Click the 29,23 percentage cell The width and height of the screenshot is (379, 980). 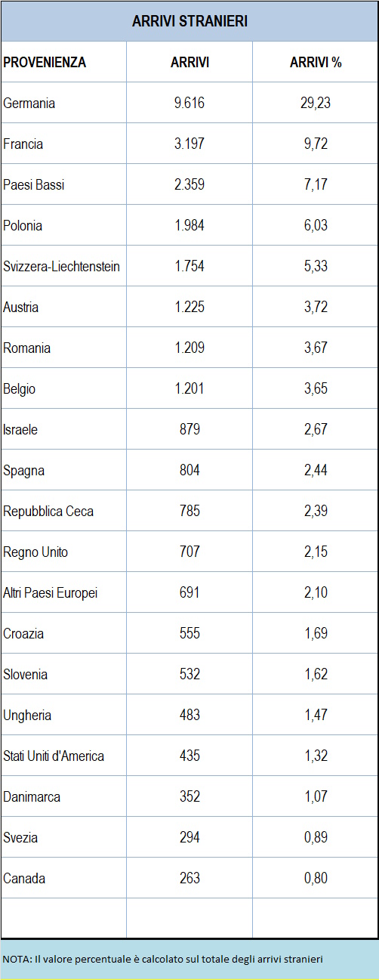tap(316, 104)
